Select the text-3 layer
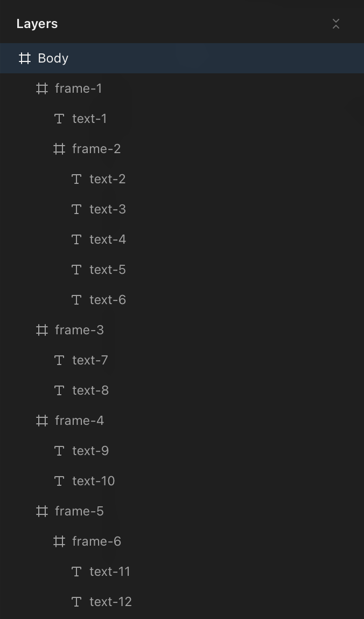The height and width of the screenshot is (619, 364). [x=108, y=209]
